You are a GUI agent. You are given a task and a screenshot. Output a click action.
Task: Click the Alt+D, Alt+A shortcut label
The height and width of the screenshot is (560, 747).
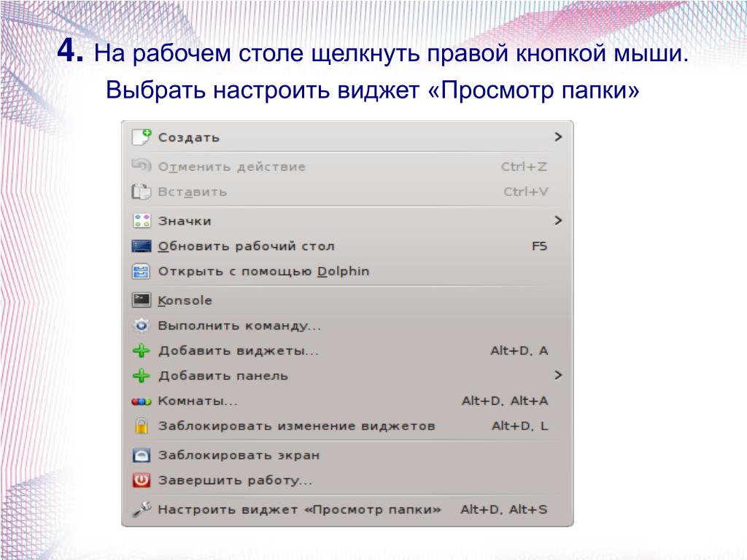[x=505, y=401]
